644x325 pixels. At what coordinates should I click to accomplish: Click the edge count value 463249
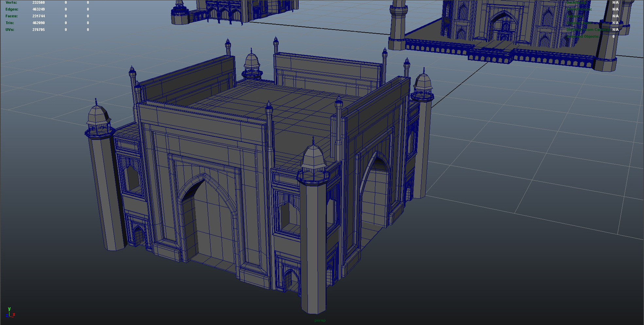(x=39, y=9)
